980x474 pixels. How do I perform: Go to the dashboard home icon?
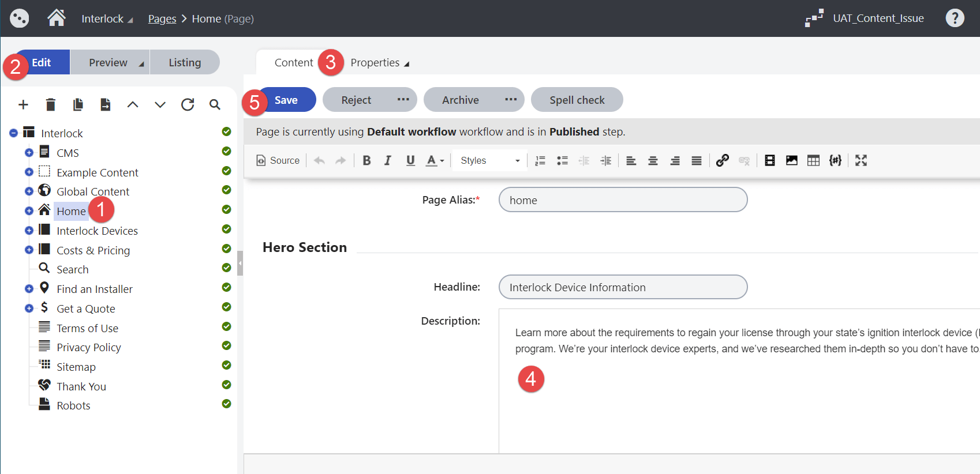click(57, 18)
